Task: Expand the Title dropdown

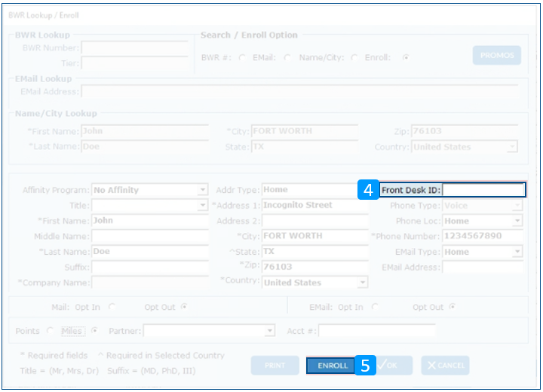Action: pyautogui.click(x=203, y=206)
